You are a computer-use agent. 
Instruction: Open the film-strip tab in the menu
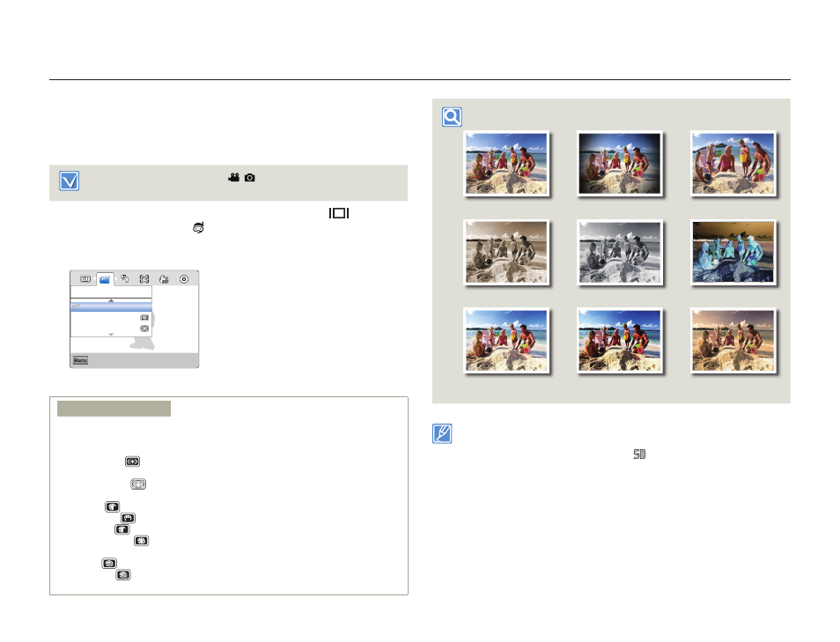click(x=85, y=279)
